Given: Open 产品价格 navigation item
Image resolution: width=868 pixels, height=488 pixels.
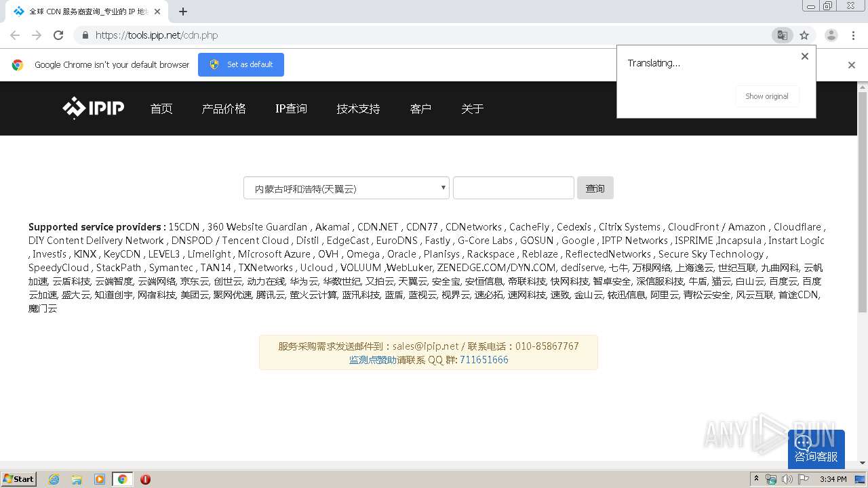Looking at the screenshot, I should point(224,108).
